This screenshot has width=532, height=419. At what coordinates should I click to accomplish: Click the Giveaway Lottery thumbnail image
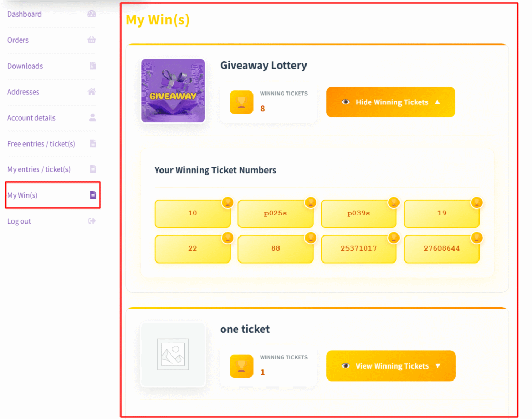(173, 90)
